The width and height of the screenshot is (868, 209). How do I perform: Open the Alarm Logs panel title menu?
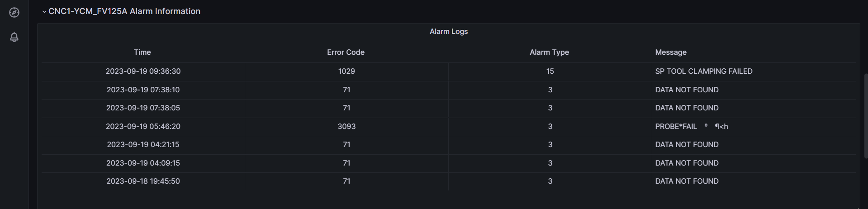coord(448,32)
